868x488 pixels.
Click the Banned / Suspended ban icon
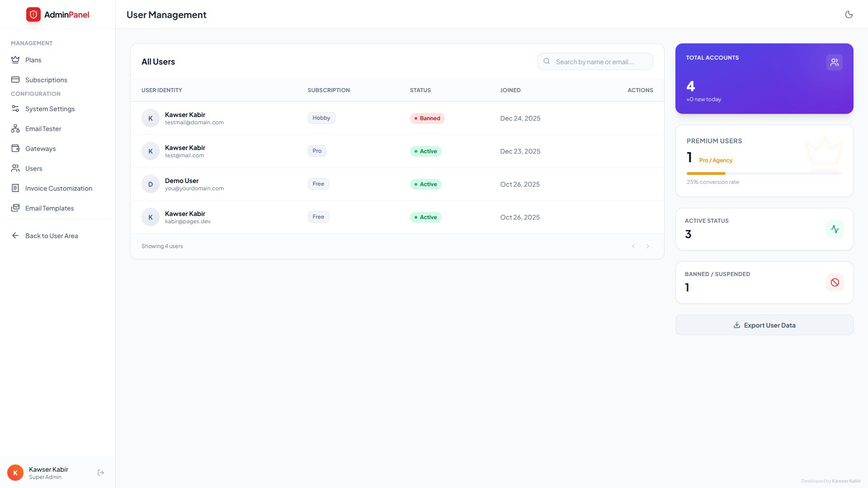click(835, 282)
